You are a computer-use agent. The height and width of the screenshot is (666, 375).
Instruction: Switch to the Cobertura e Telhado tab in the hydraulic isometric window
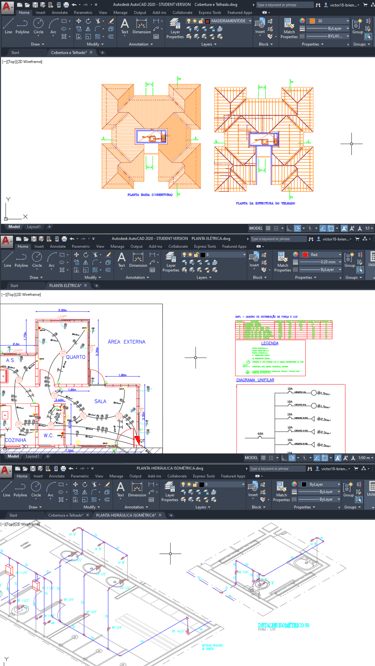[68, 515]
